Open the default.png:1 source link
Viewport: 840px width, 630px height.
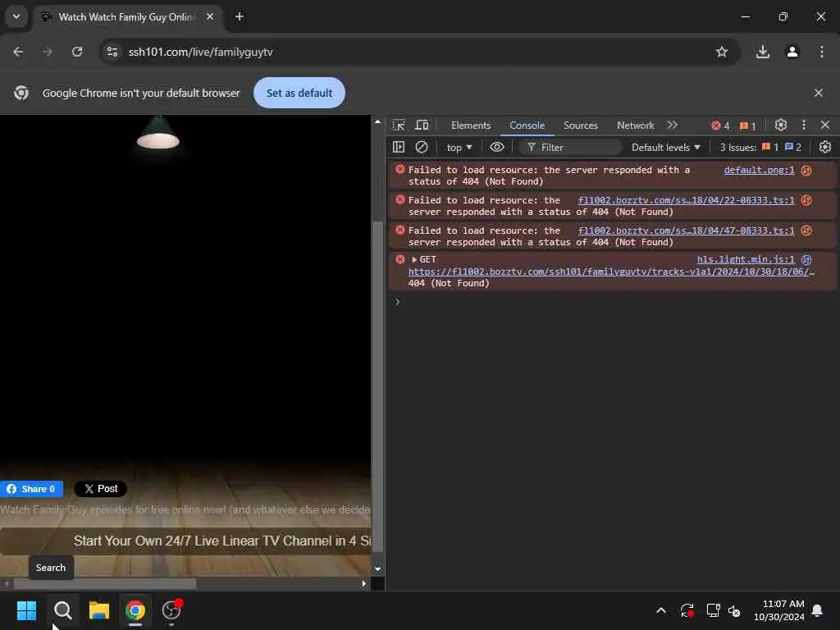(759, 171)
